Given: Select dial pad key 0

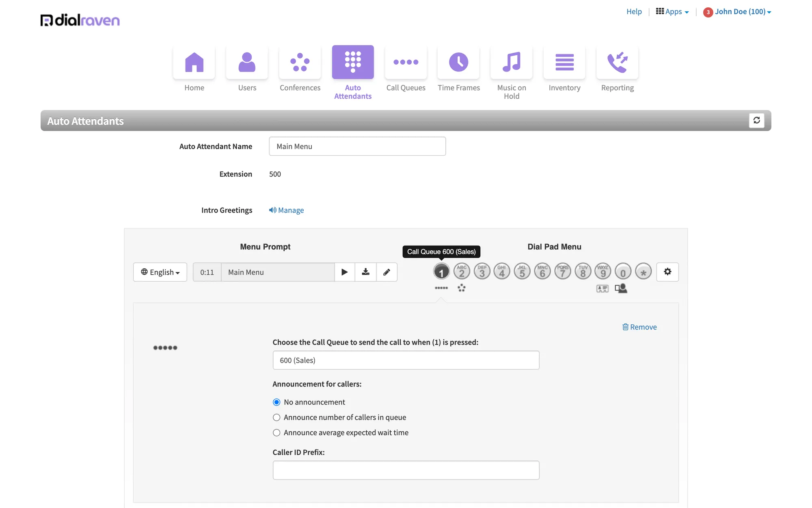Looking at the screenshot, I should click(623, 271).
